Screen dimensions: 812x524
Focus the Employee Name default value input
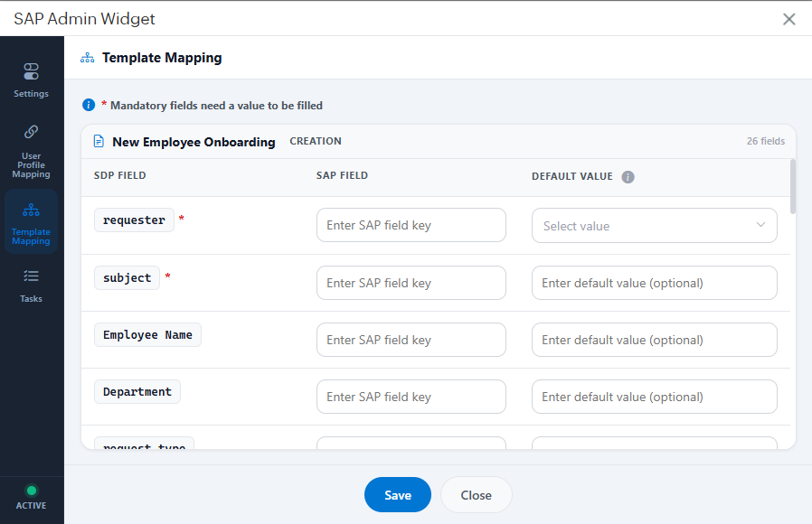pyautogui.click(x=654, y=340)
